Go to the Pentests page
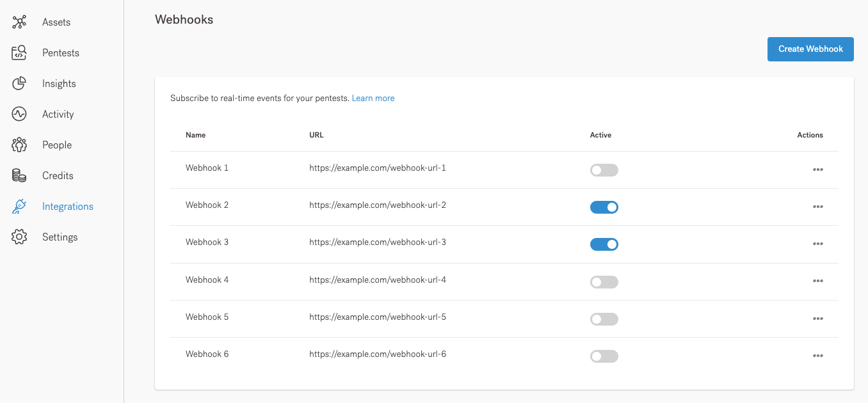The height and width of the screenshot is (403, 868). tap(61, 53)
